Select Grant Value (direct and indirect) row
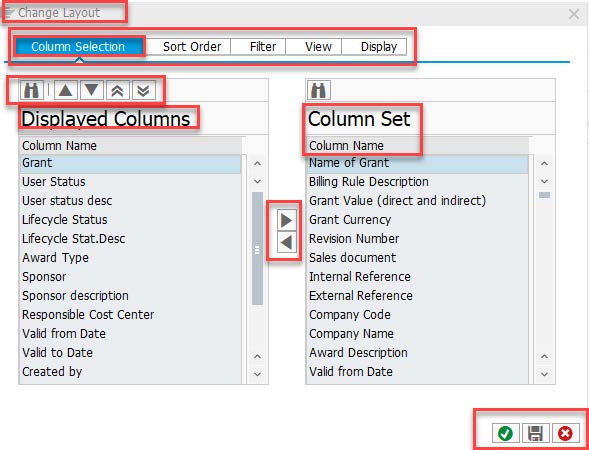 [x=417, y=201]
